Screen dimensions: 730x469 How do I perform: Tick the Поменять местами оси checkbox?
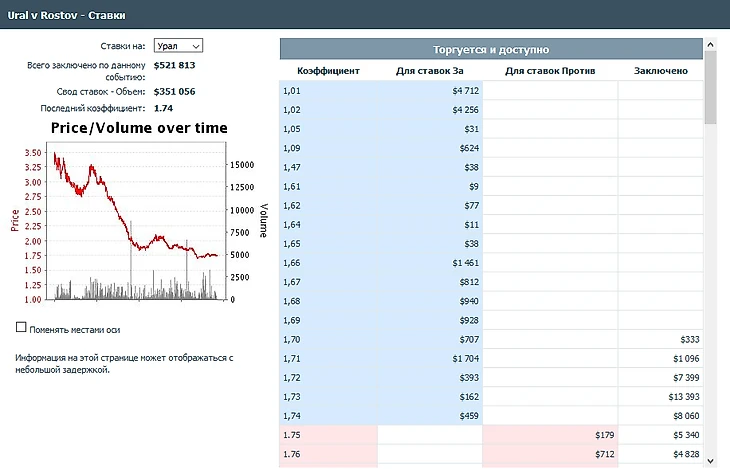pos(22,327)
